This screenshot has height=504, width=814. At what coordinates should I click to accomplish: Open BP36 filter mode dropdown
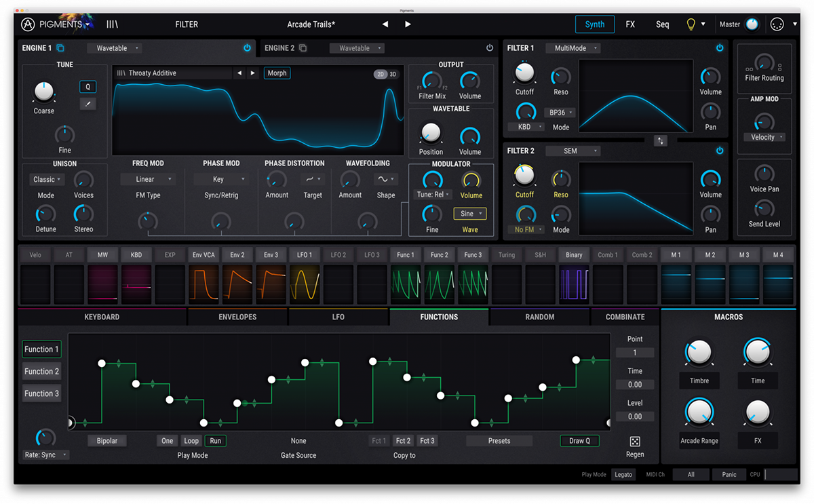coord(560,113)
